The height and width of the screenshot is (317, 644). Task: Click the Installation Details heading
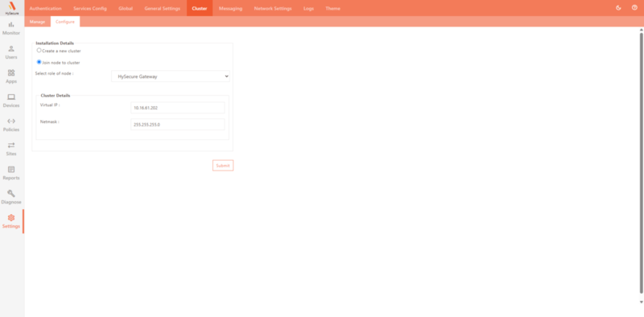pos(55,43)
